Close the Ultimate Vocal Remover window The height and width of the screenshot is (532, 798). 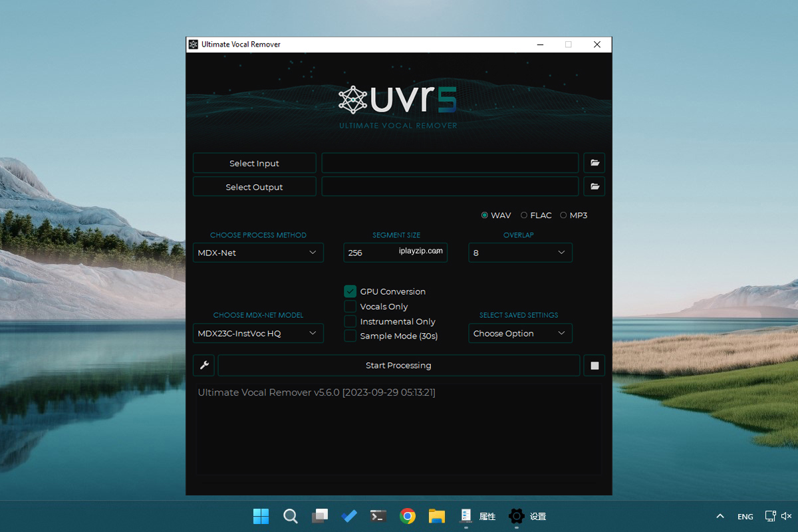point(597,45)
